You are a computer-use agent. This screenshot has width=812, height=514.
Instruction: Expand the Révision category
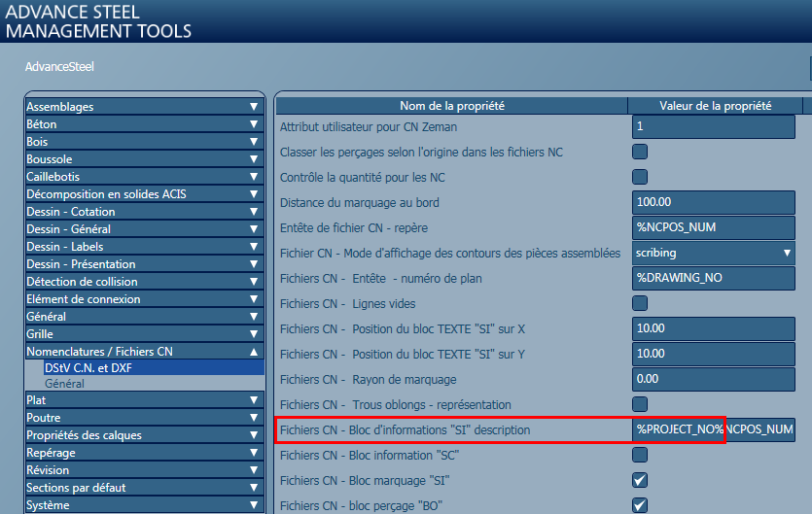pyautogui.click(x=145, y=470)
